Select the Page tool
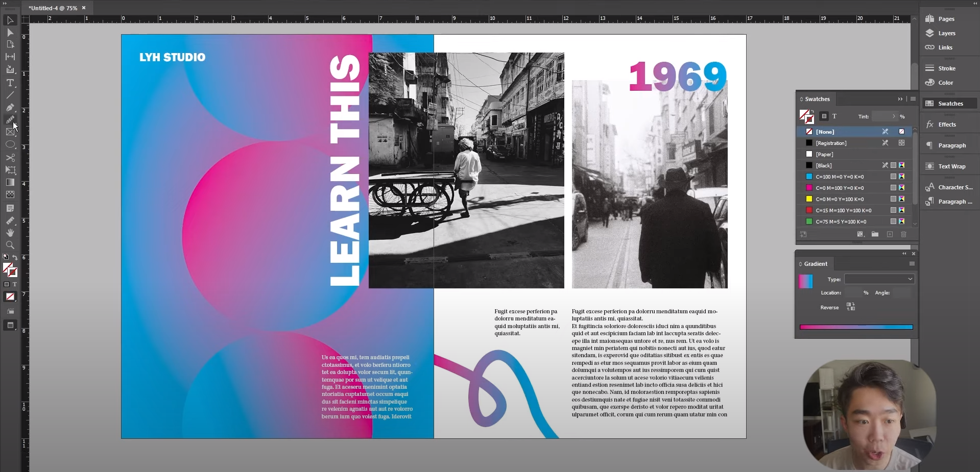The width and height of the screenshot is (980, 472). tap(10, 44)
